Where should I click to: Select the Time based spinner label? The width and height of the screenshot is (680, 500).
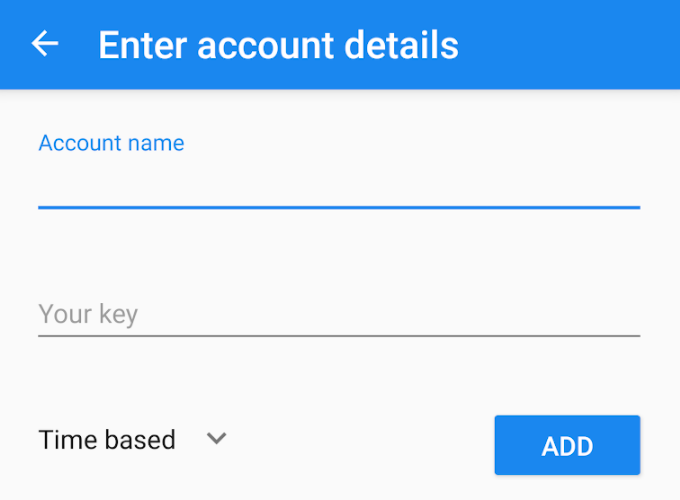107,439
